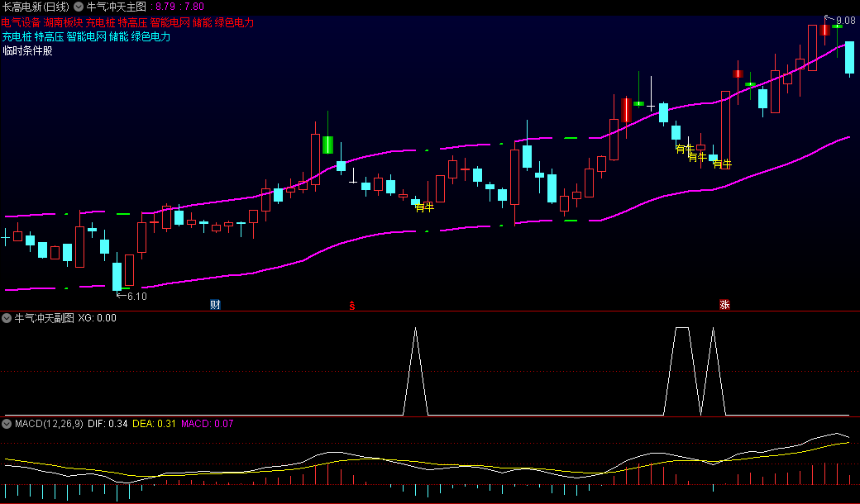
Task: Click the red S marker on timeline
Action: point(352,305)
